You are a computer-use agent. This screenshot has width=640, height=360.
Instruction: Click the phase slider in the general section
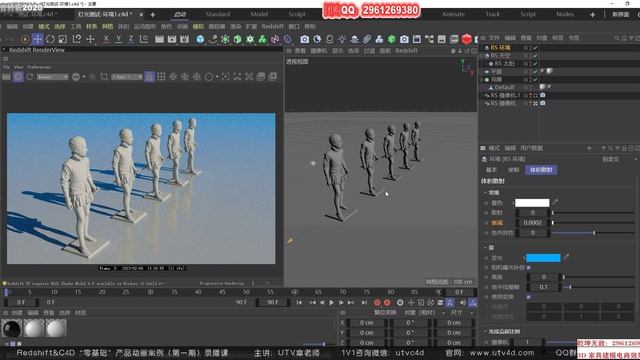593,233
